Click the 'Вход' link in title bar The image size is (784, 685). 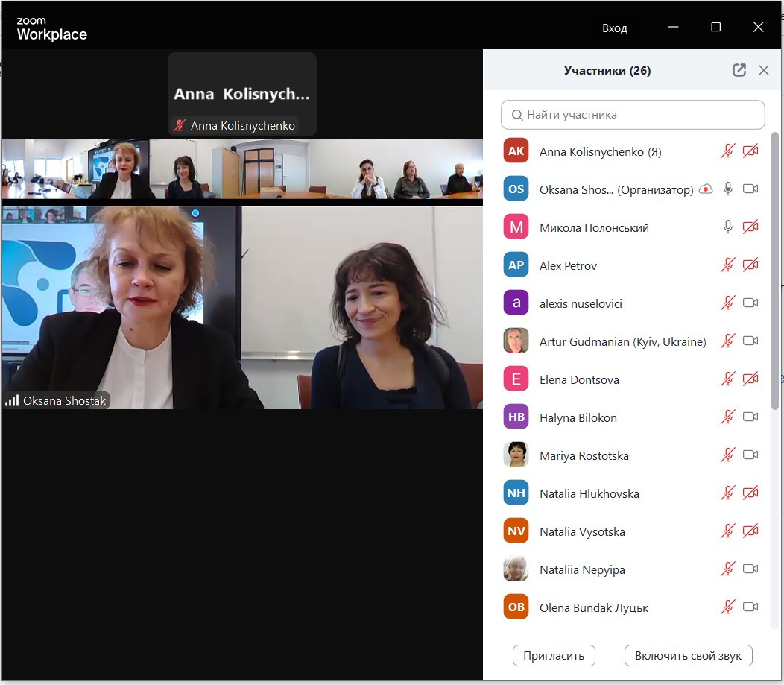coord(615,28)
